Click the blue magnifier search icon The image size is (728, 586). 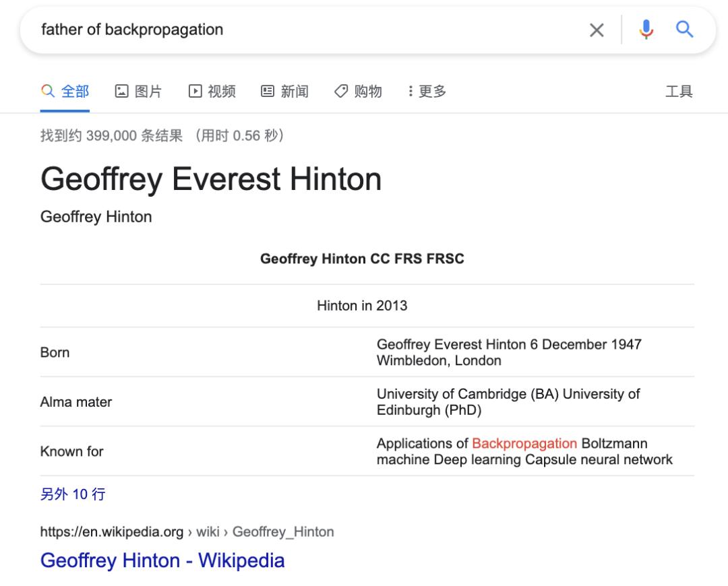click(684, 29)
